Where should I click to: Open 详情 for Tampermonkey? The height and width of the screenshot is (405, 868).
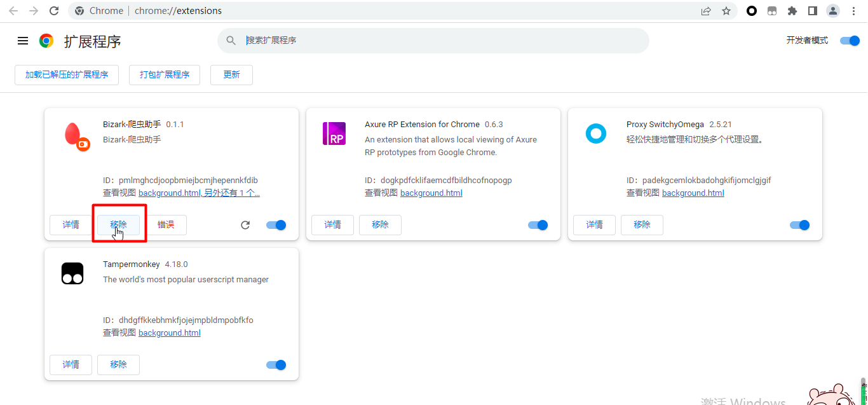coord(71,365)
